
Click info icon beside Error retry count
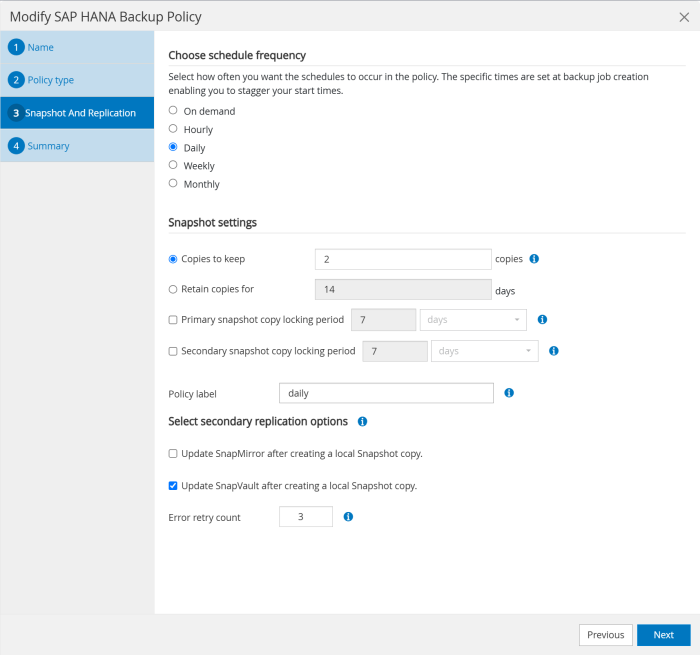(x=348, y=517)
